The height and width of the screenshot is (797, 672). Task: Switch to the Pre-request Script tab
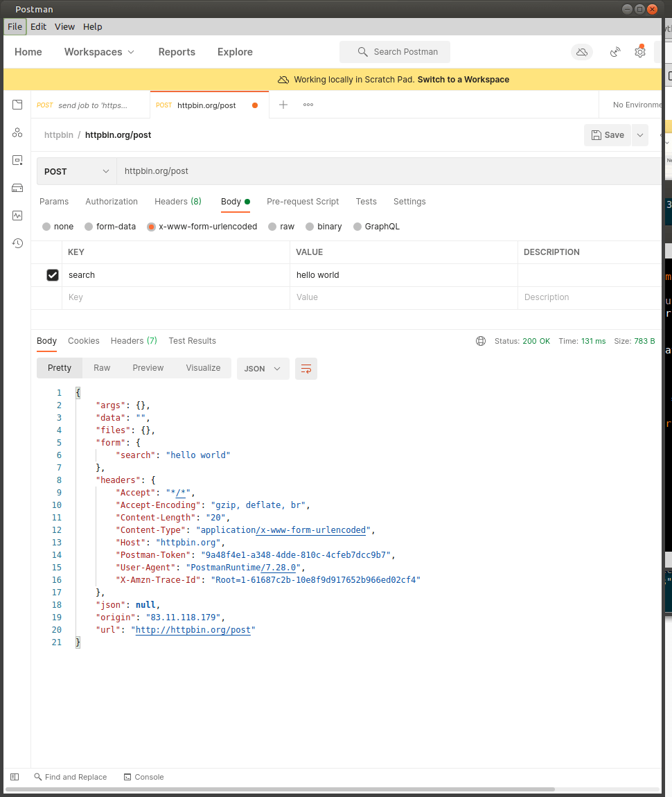coord(302,202)
